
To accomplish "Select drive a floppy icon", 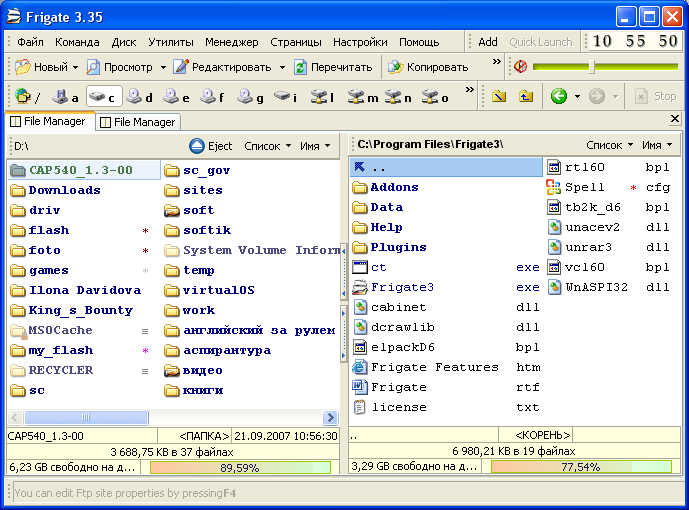I will [x=60, y=96].
